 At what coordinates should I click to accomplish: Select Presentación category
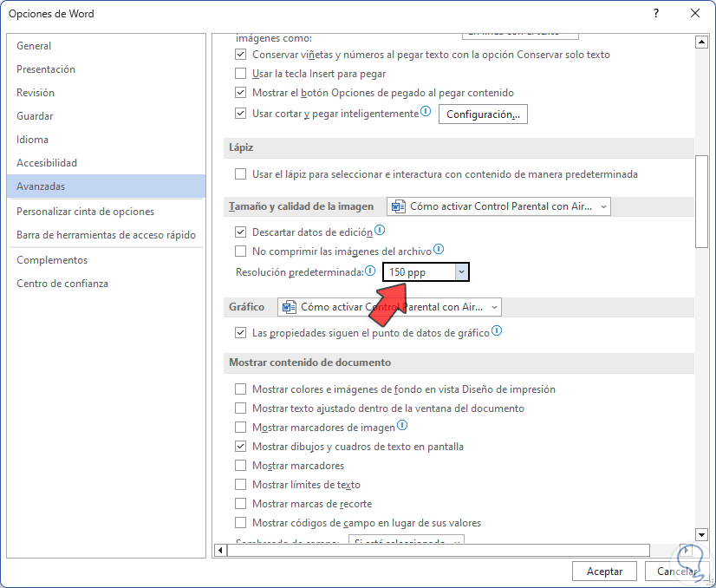[107, 69]
